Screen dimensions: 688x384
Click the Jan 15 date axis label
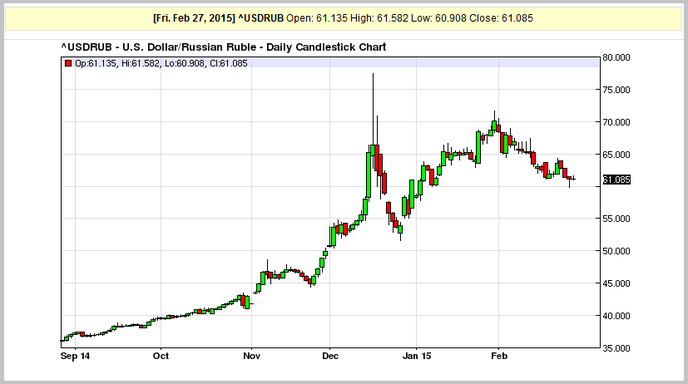coord(417,356)
